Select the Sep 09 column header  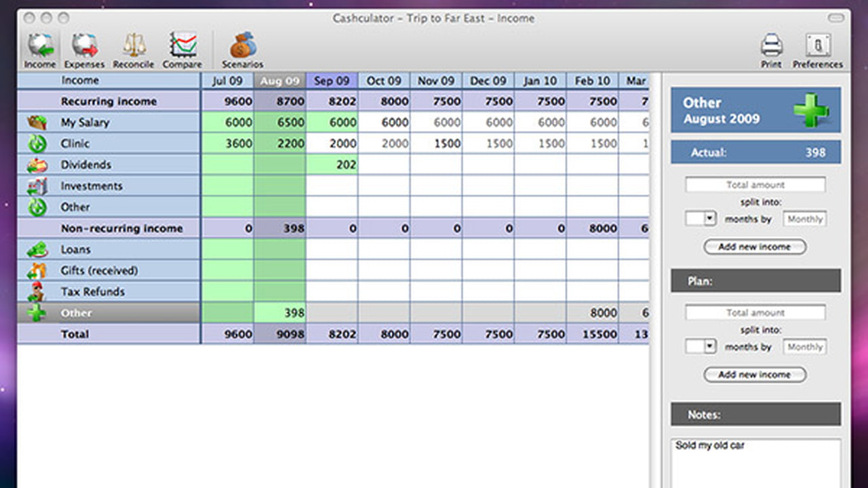click(x=332, y=81)
